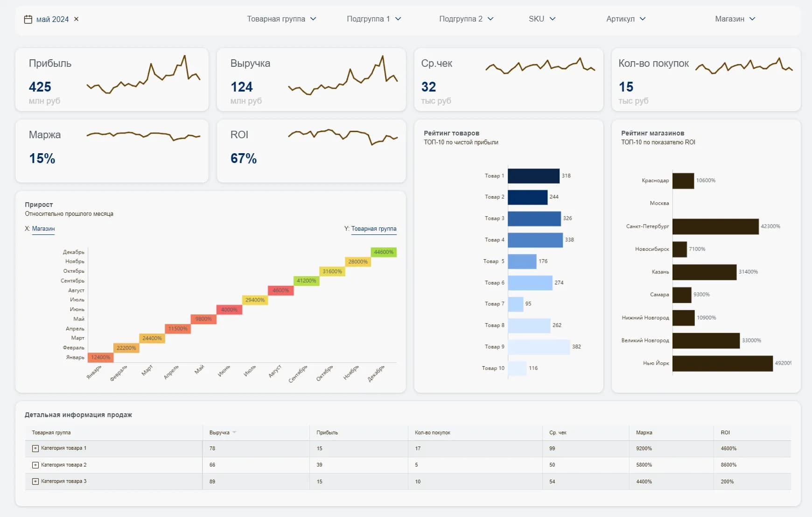Click the Прибыль column header
Image resolution: width=812 pixels, height=517 pixels.
pos(327,432)
